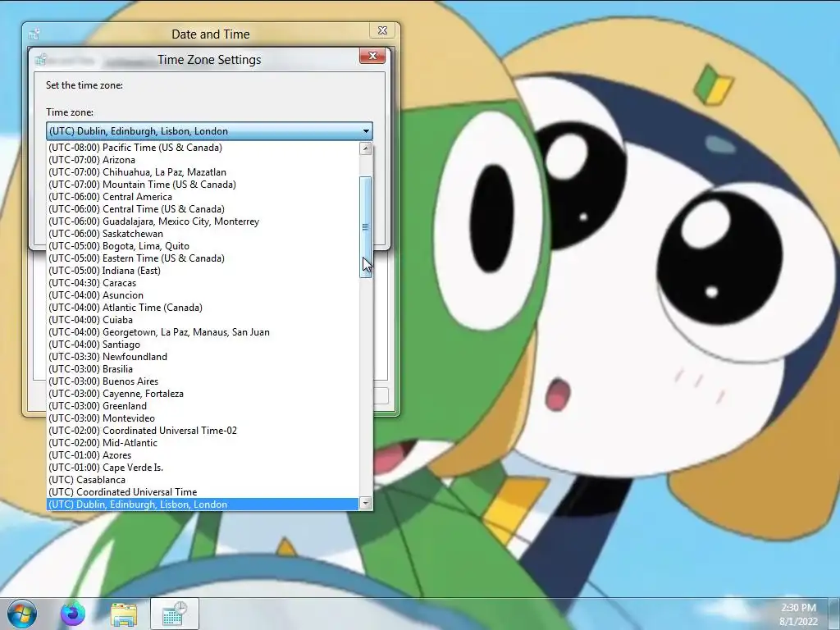Open the Windows Start menu orb

point(22,614)
